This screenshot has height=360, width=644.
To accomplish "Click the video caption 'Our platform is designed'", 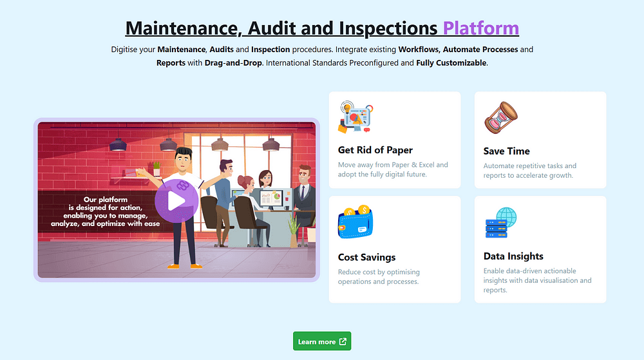I will click(x=105, y=211).
